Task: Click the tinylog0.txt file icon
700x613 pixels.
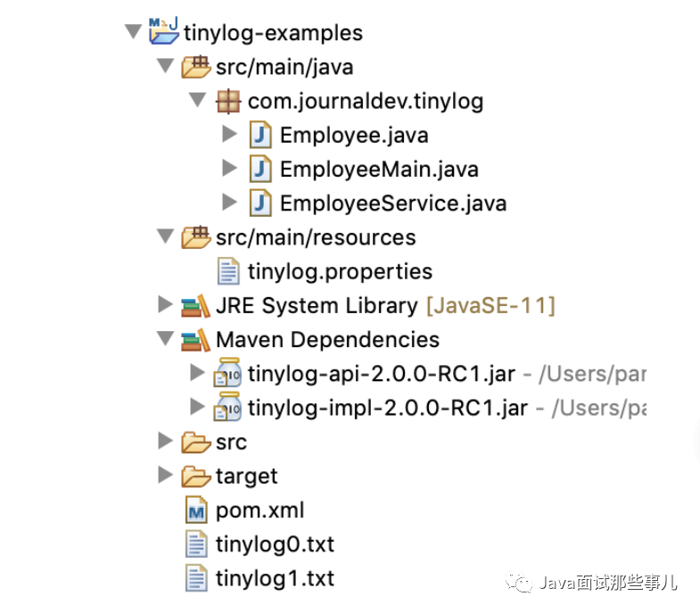Action: (x=196, y=543)
